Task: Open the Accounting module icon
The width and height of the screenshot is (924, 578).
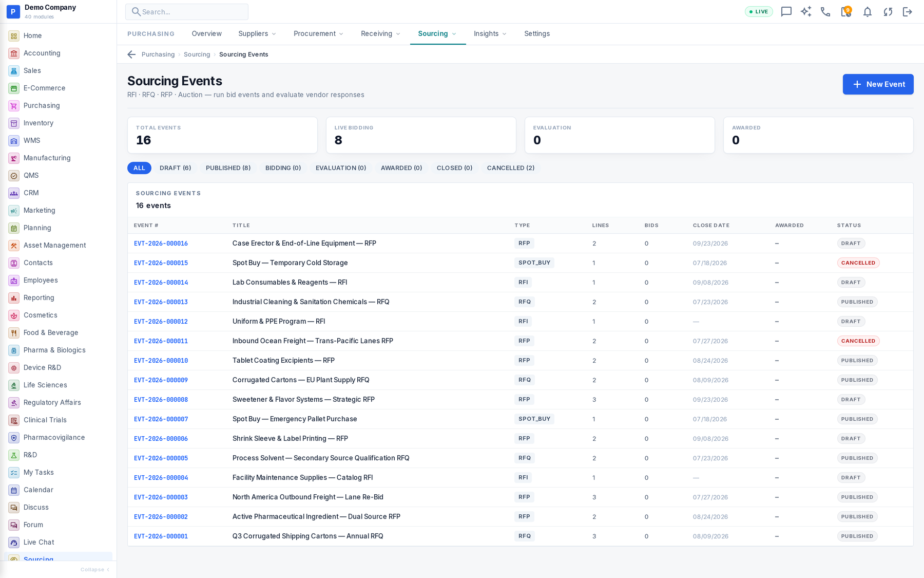Action: pos(14,53)
